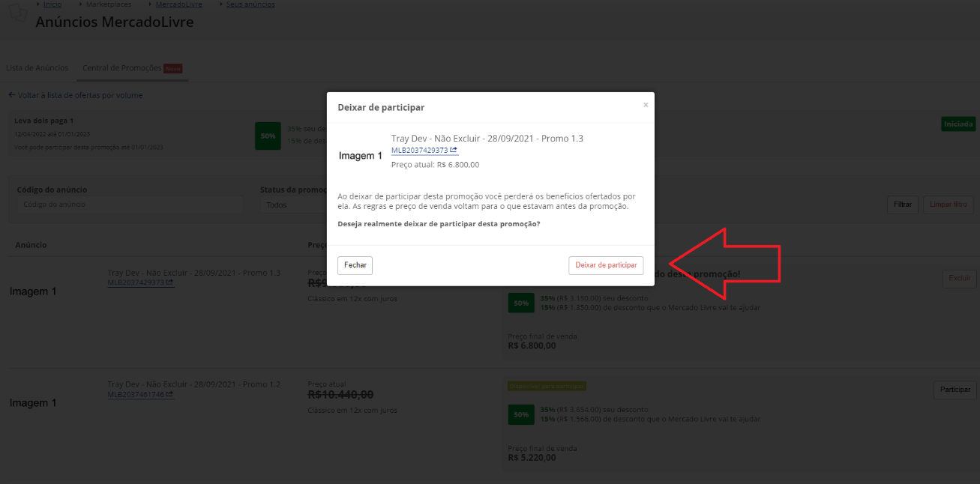Open the MercadoLivre breadcrumb link
980x484 pixels.
click(179, 4)
